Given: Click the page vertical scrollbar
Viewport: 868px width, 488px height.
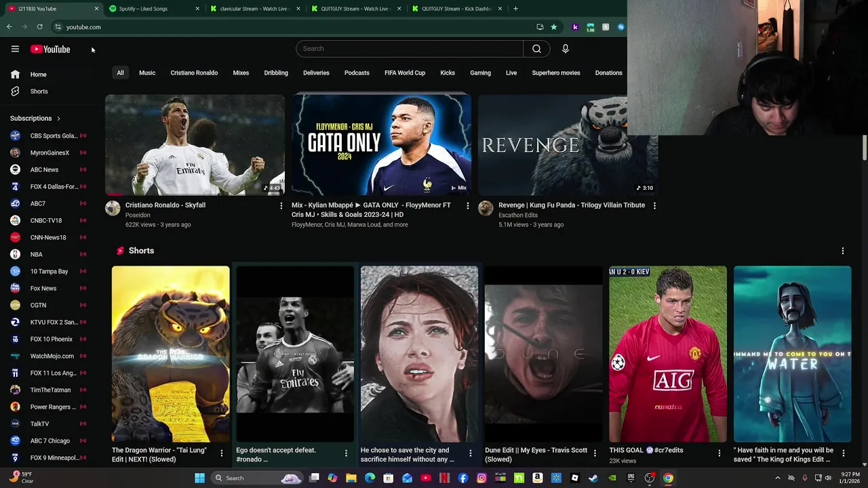Looking at the screenshot, I should (x=865, y=148).
